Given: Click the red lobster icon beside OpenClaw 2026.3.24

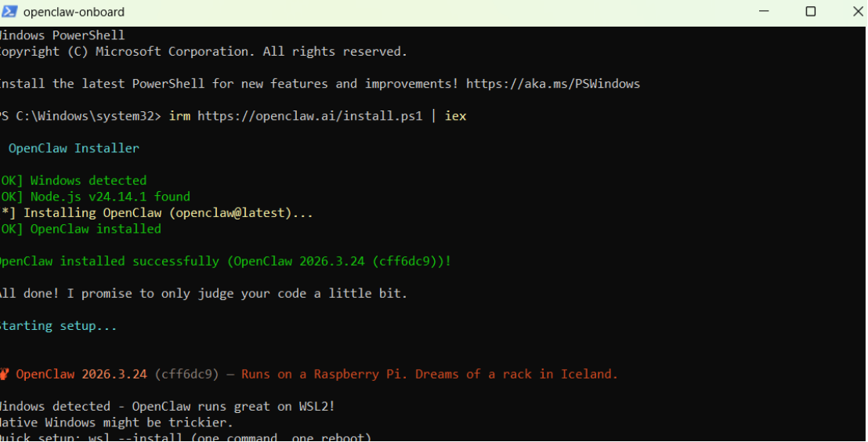Looking at the screenshot, I should coord(4,374).
